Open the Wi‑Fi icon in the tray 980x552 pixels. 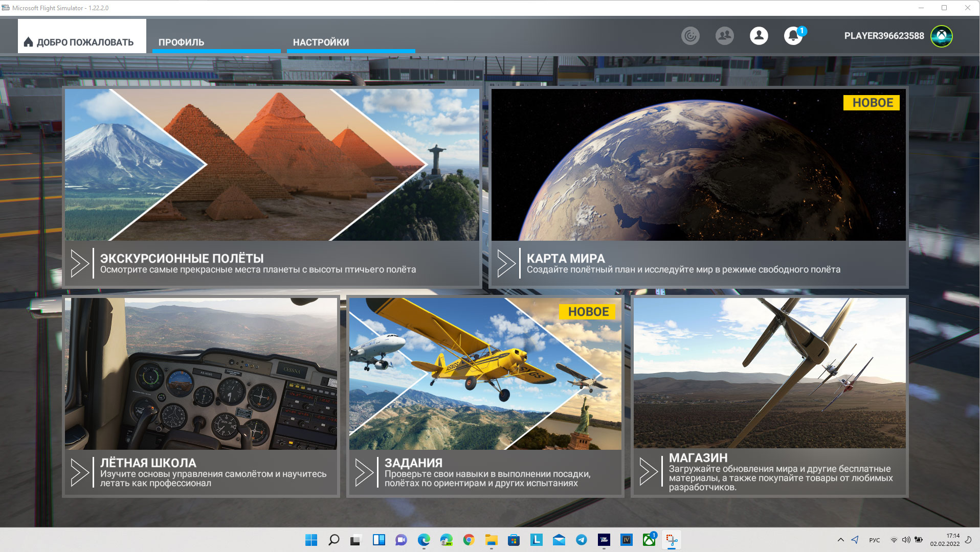[x=894, y=540]
